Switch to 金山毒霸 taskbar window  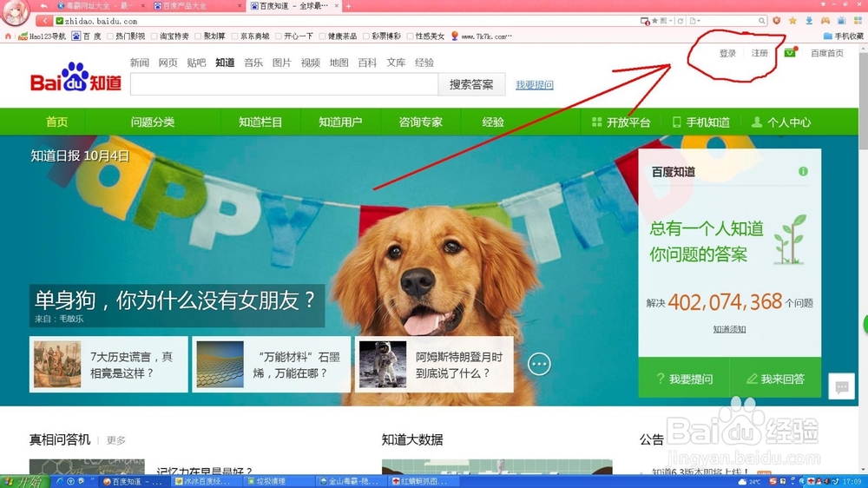(x=351, y=481)
